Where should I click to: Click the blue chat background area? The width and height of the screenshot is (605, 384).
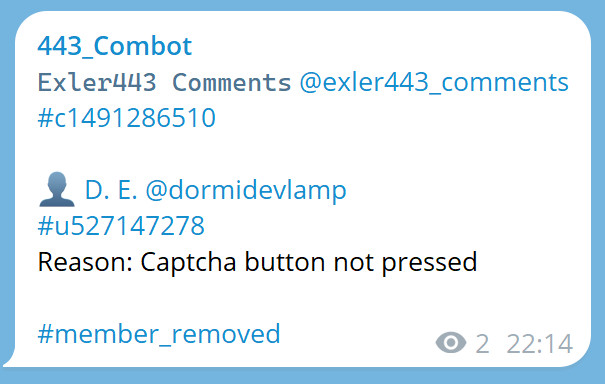pyautogui.click(x=302, y=376)
